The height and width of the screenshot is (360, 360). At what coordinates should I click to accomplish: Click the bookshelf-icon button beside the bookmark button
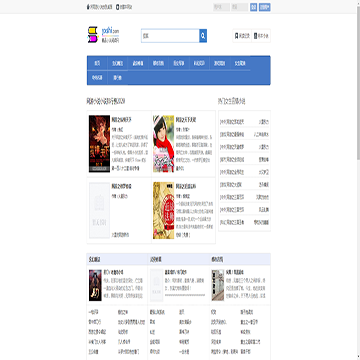pyautogui.click(x=261, y=36)
